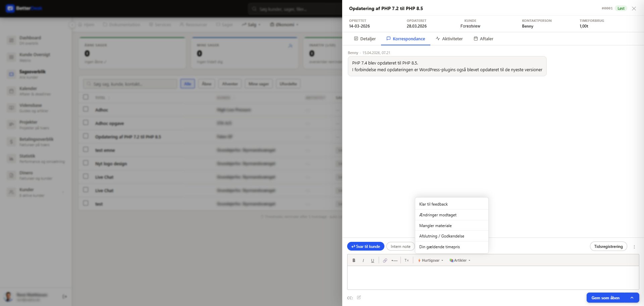The width and height of the screenshot is (644, 306).
Task: Open Kunde Oversigt in the sidebar
Action: tap(36, 57)
